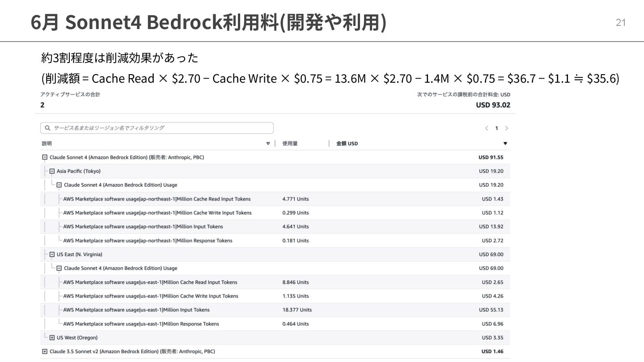
Task: Select us-east-1 Million Cache Write Input Tokens row
Action: 275,296
